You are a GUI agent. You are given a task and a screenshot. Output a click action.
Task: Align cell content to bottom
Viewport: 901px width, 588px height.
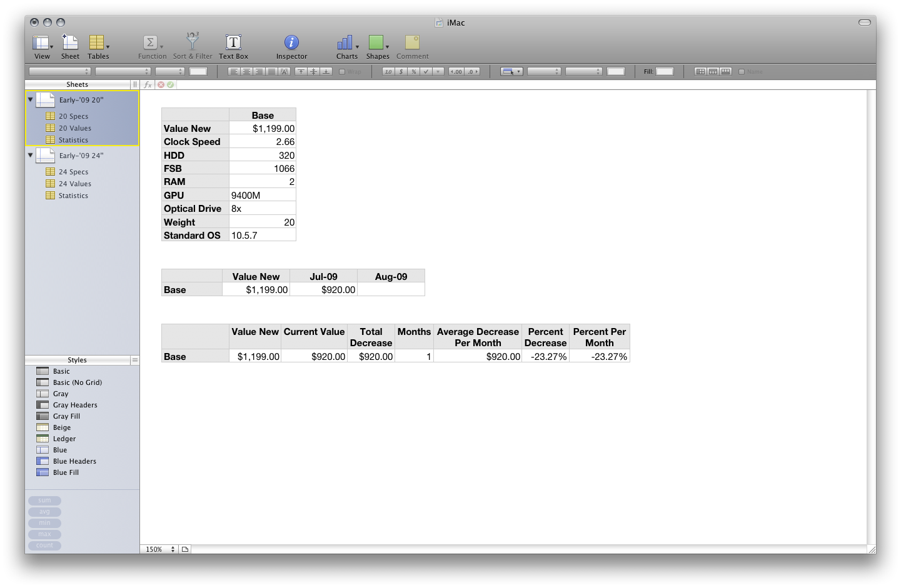326,71
